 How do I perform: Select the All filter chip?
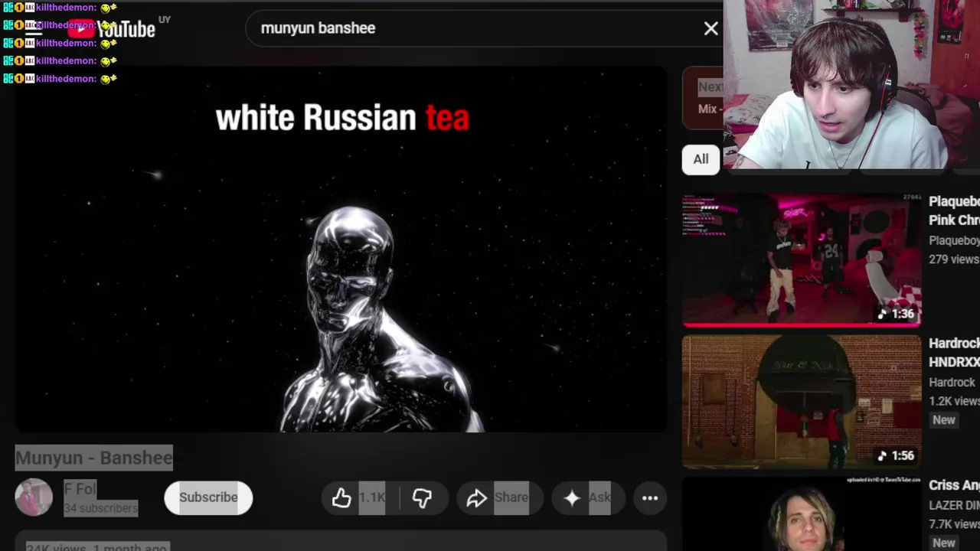click(701, 159)
